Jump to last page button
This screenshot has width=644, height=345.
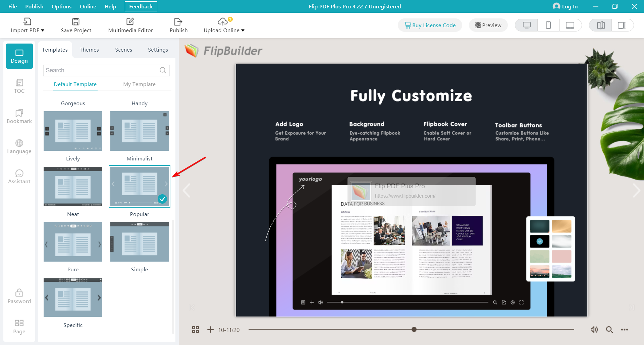[x=632, y=307]
